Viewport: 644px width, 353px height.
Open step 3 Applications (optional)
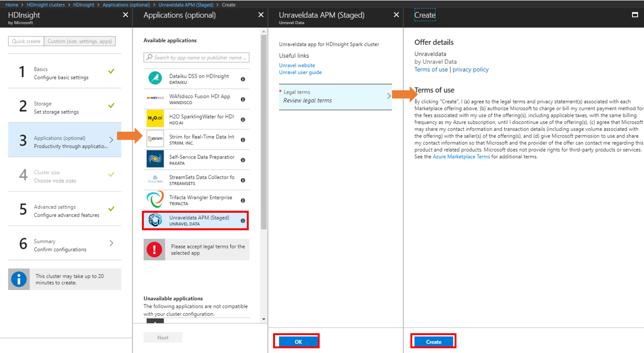(x=64, y=140)
